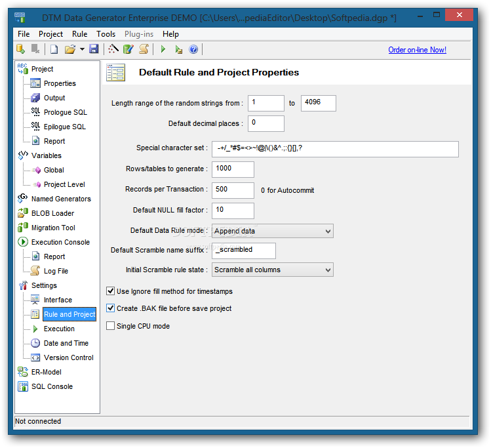Image resolution: width=491 pixels, height=448 pixels.
Task: Open the Log File item
Action: (x=56, y=271)
